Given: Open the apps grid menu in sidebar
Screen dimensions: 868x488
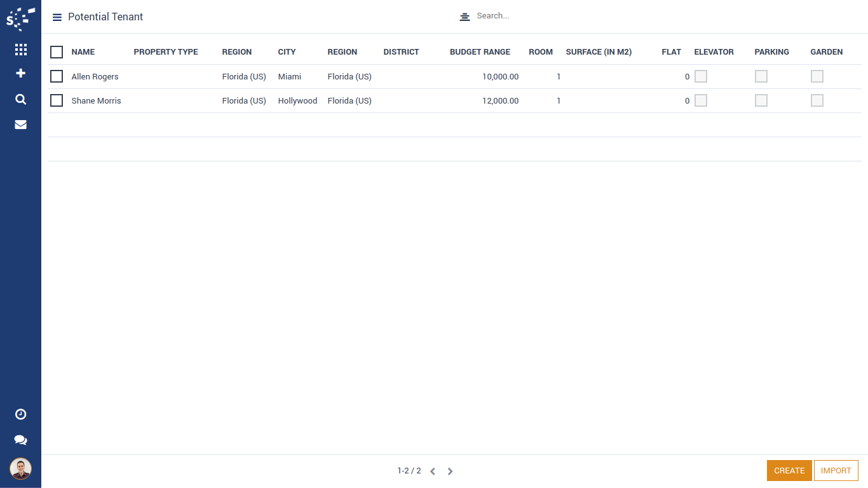Looking at the screenshot, I should (20, 50).
